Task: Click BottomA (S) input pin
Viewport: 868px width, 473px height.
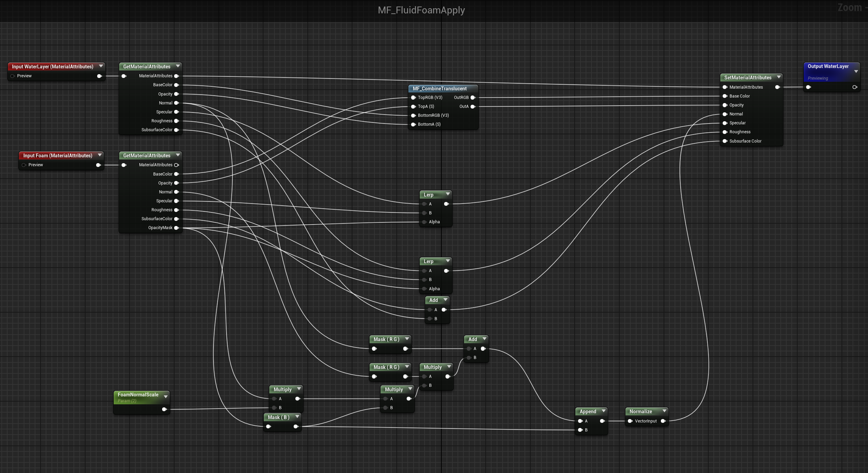Action: pos(413,124)
